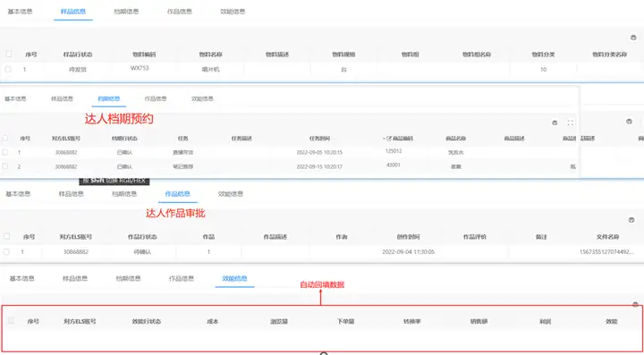The width and height of the screenshot is (644, 355).
Task: Click the 任务时间 column header
Action: point(319,139)
